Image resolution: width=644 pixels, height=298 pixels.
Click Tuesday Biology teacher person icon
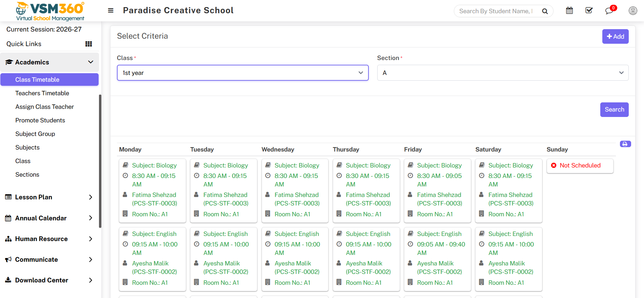[x=196, y=195]
